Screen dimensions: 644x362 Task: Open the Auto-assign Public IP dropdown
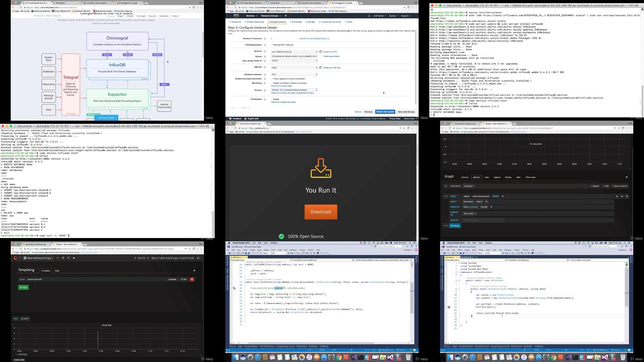click(x=294, y=61)
